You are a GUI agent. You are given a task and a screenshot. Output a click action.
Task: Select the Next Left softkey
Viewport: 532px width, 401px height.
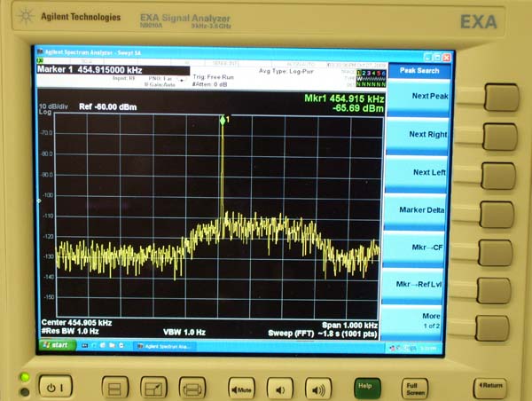pos(417,174)
